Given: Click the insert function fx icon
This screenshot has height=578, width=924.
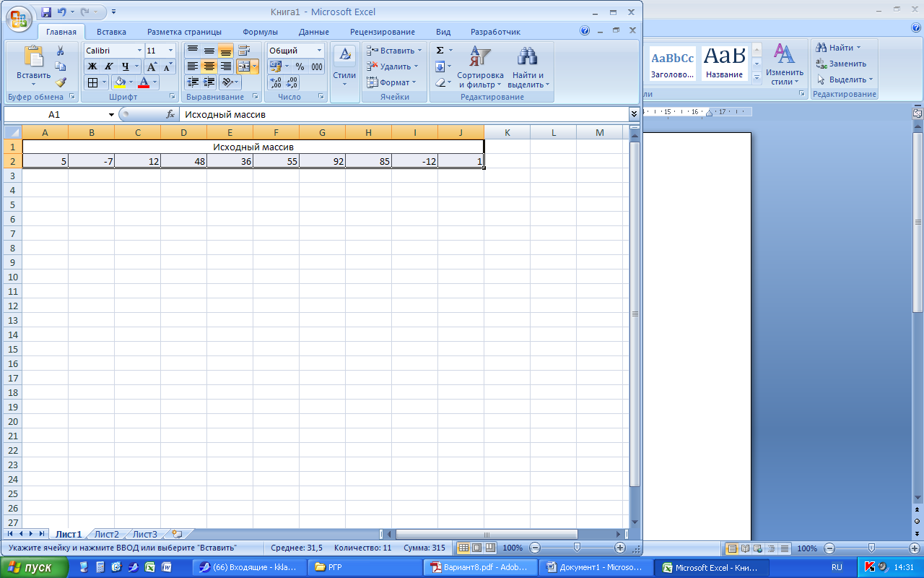Looking at the screenshot, I should click(x=171, y=114).
